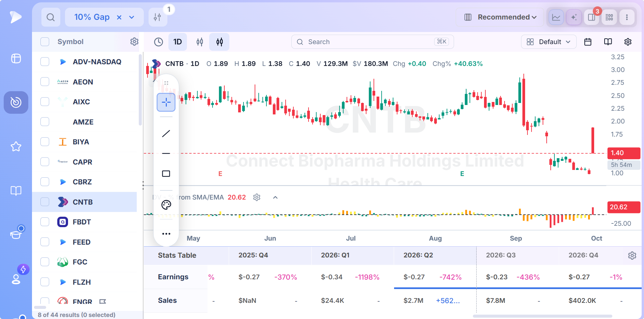Open the filter sliders icon with badge 1
This screenshot has height=319, width=644.
[157, 17]
